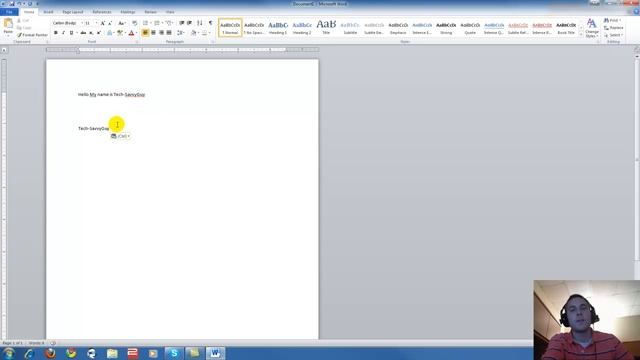Switch to the Review tab
640x360 pixels.
point(150,12)
